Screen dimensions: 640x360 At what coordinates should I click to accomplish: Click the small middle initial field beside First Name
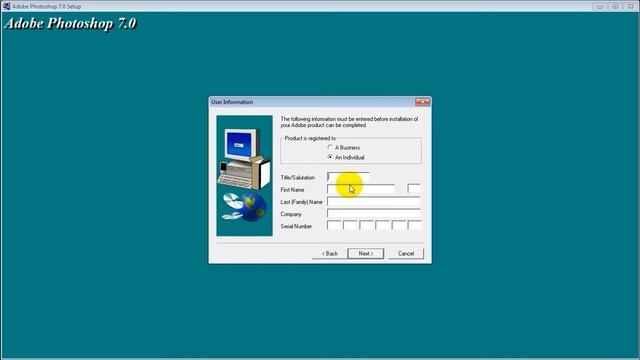(x=414, y=189)
